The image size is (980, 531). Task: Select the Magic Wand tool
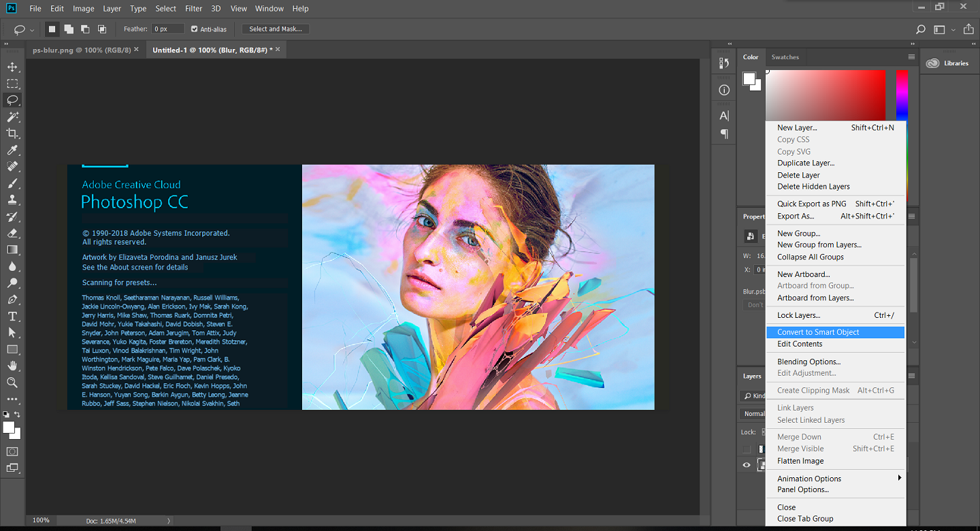[x=12, y=117]
